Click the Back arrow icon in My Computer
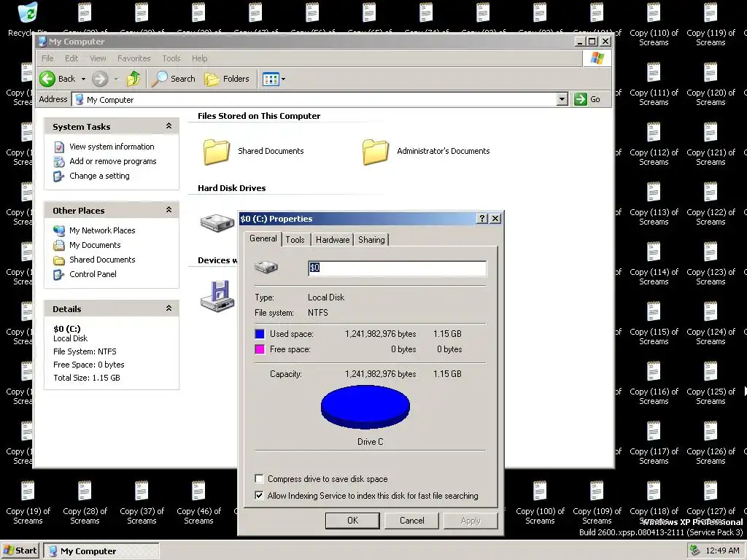This screenshot has height=560, width=747. [x=47, y=79]
